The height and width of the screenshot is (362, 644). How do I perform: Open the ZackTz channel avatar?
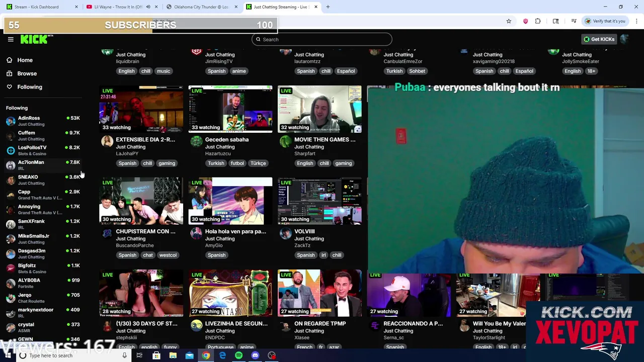pos(285,234)
